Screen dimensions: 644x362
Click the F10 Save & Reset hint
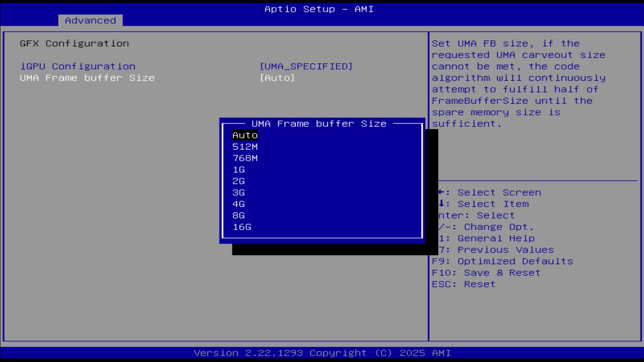(x=486, y=273)
